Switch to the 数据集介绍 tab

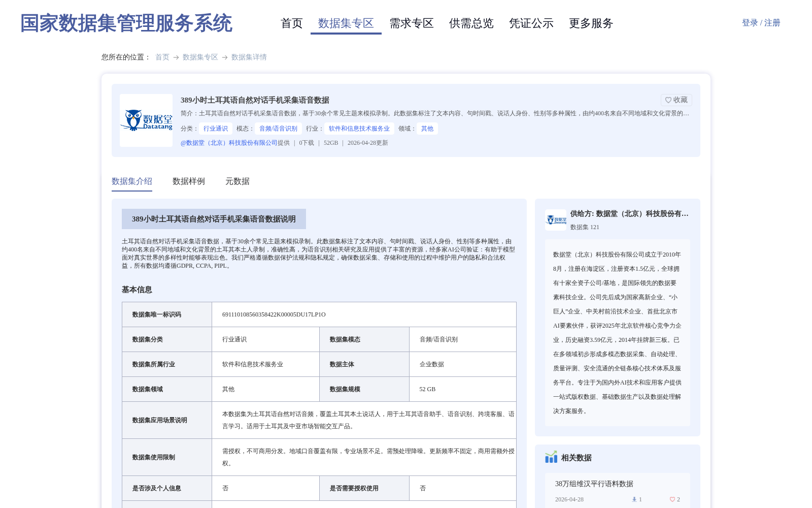pos(132,181)
